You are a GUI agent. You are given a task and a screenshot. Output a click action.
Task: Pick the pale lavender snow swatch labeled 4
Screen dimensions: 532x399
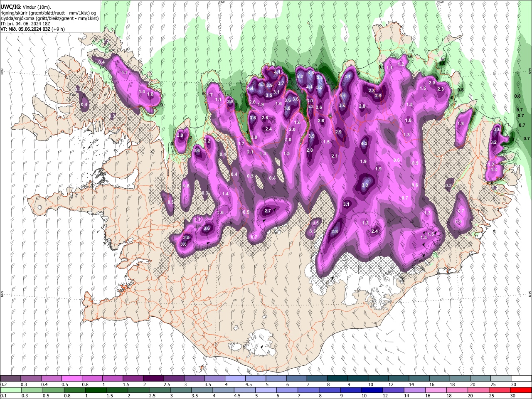(x=235, y=378)
